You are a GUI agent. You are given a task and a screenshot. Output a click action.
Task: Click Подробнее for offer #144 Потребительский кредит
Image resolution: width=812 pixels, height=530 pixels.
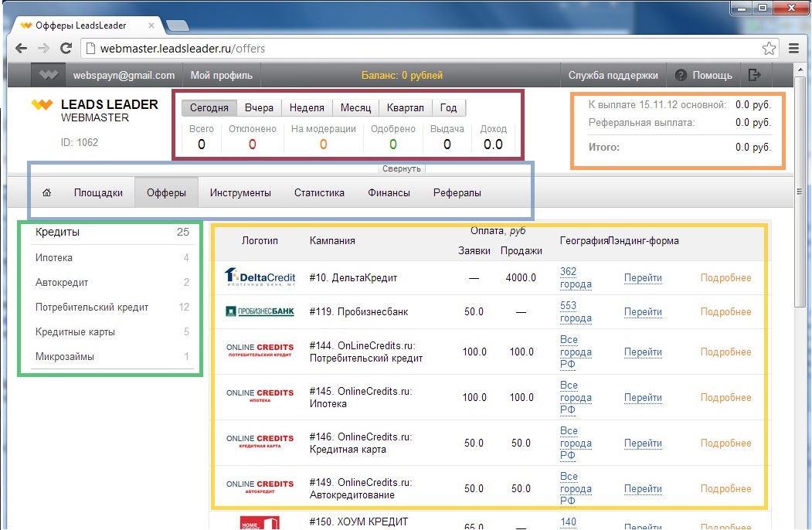725,352
